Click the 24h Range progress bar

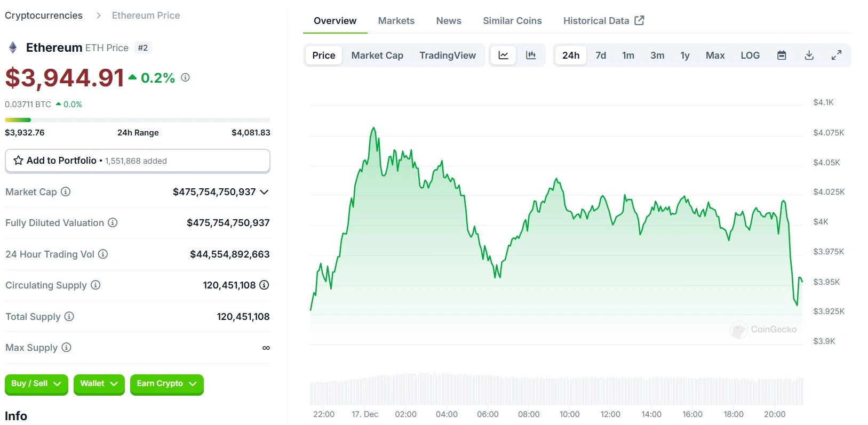(x=137, y=120)
